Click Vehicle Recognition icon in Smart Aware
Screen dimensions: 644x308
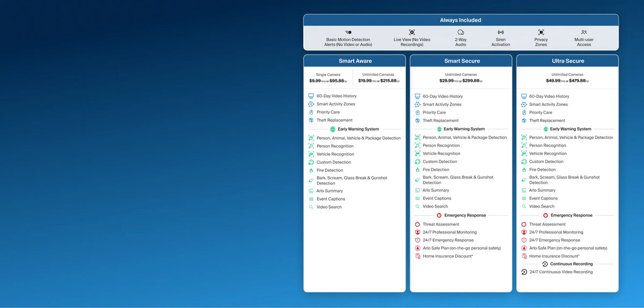(311, 154)
